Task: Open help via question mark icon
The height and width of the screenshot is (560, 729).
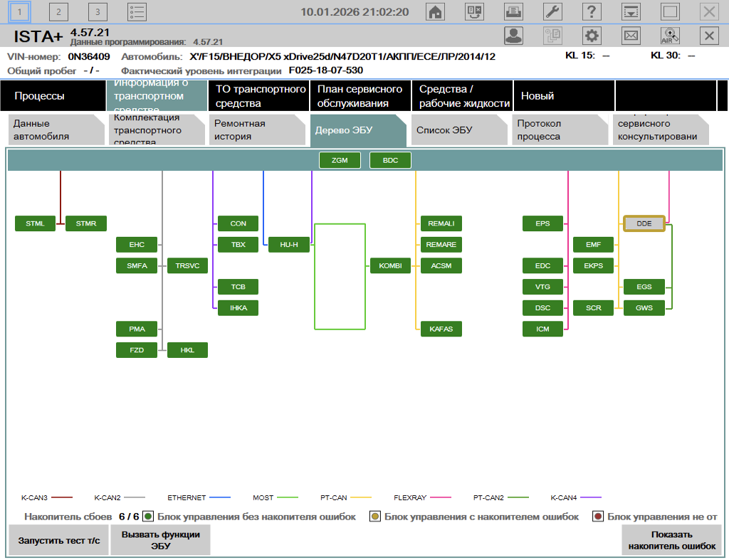Action: pyautogui.click(x=592, y=11)
